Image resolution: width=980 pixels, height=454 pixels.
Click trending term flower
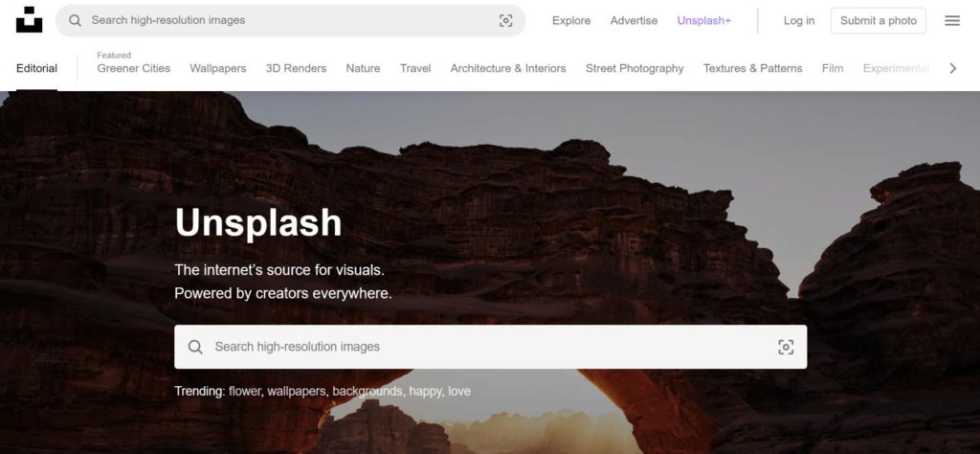click(244, 392)
